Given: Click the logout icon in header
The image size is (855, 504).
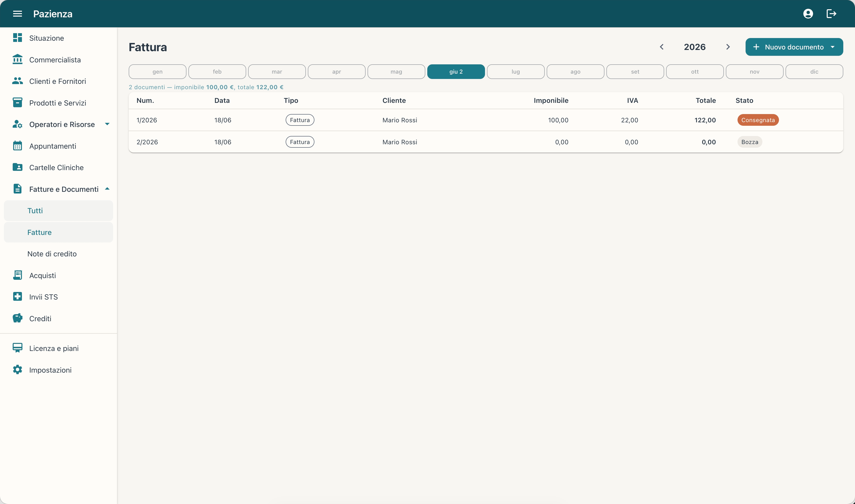Looking at the screenshot, I should (831, 14).
